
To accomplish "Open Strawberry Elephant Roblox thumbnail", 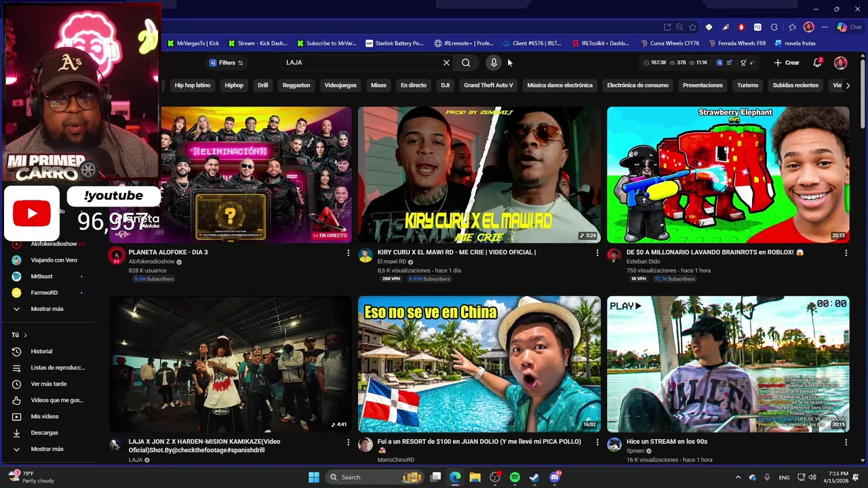I will [x=728, y=174].
